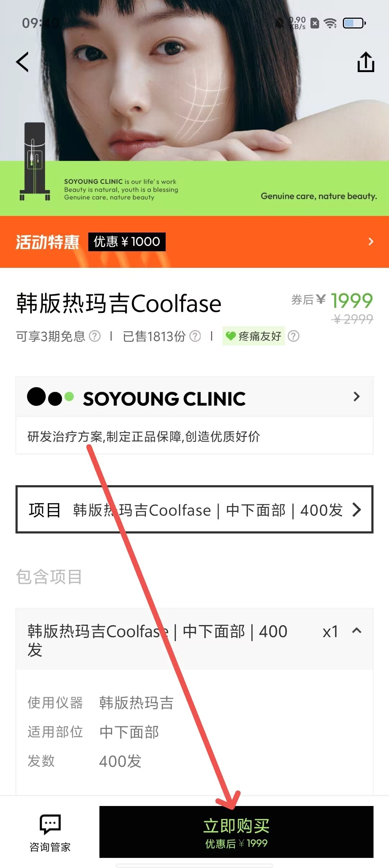Open 项目 selection chevron
This screenshot has height=868, width=389.
click(x=357, y=510)
